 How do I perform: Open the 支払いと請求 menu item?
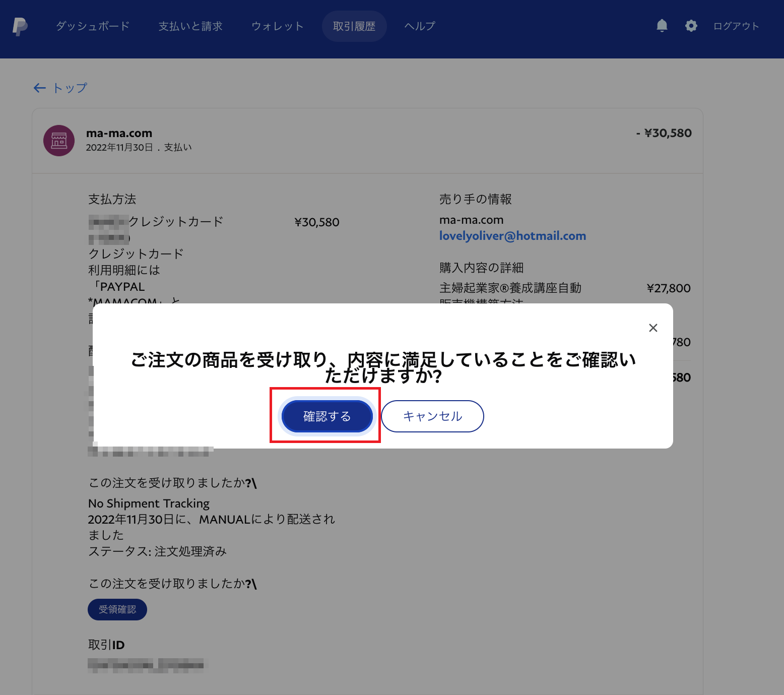pyautogui.click(x=190, y=26)
